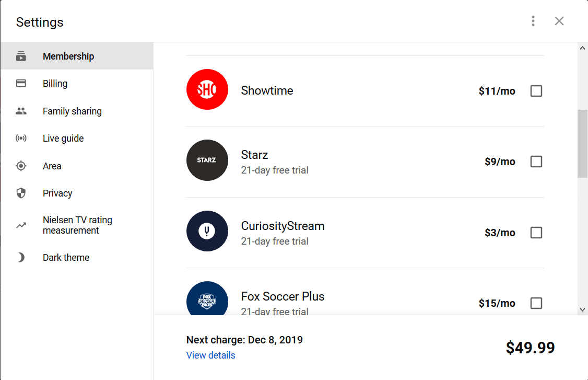Click the Area location target icon
Screen dimensions: 588x380
(21, 166)
